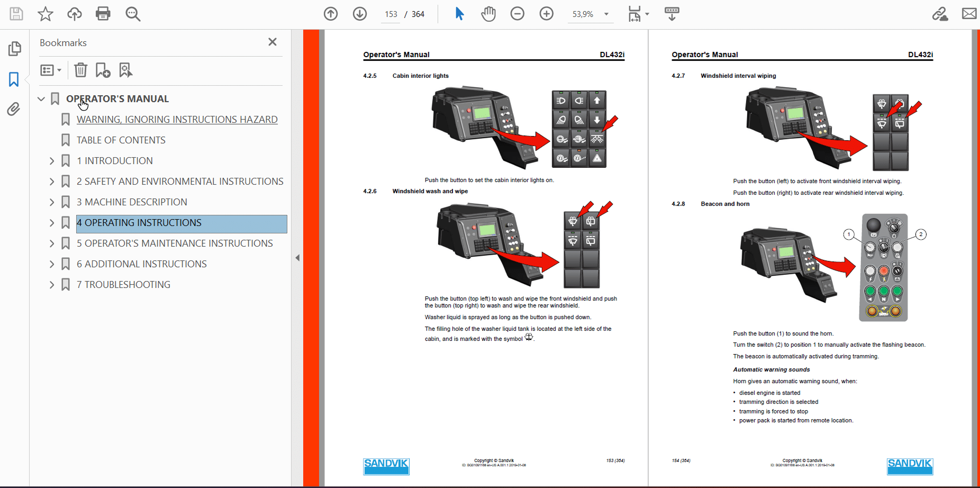The height and width of the screenshot is (488, 980).
Task: Click the 'Beacon and horn' heading
Action: tap(725, 204)
